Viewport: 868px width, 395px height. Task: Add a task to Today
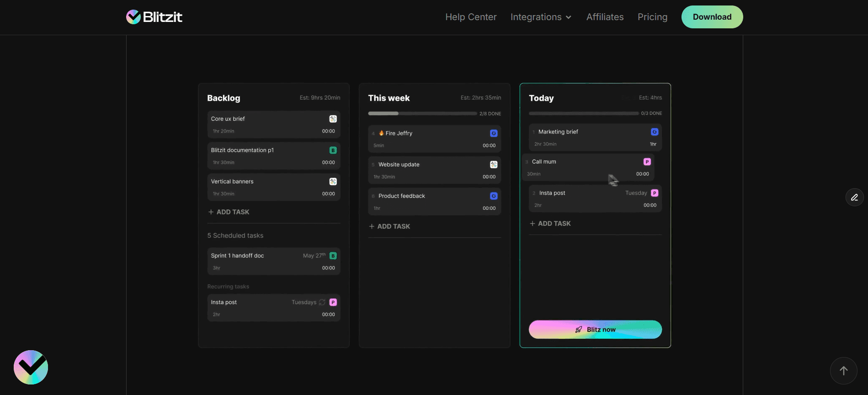pyautogui.click(x=550, y=224)
